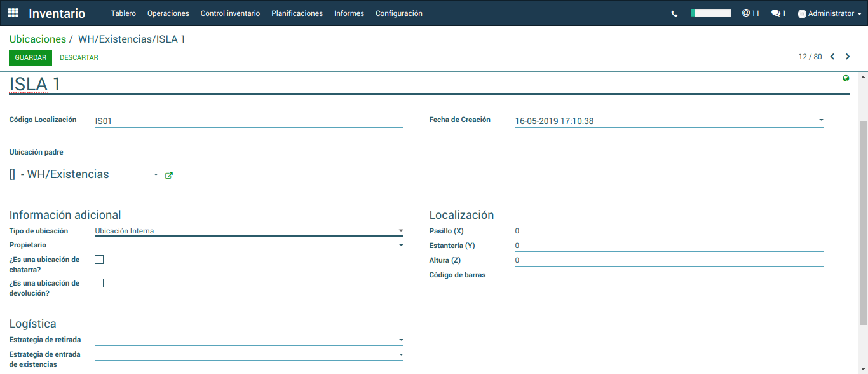The height and width of the screenshot is (374, 868).
Task: Open the Configuración menu
Action: [398, 13]
